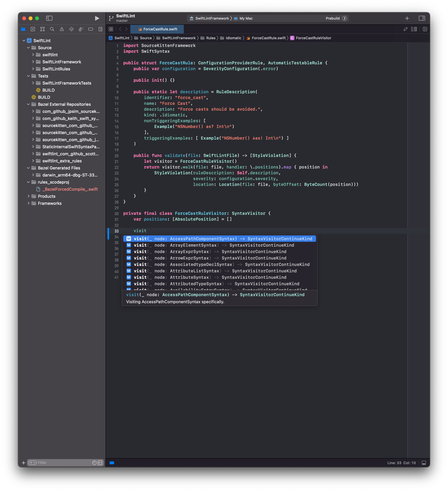Open the Debug navigator

(81, 29)
